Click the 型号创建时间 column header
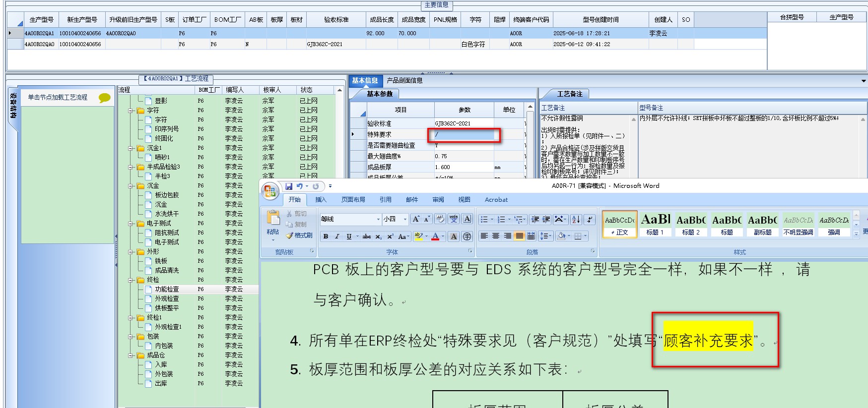 point(601,20)
